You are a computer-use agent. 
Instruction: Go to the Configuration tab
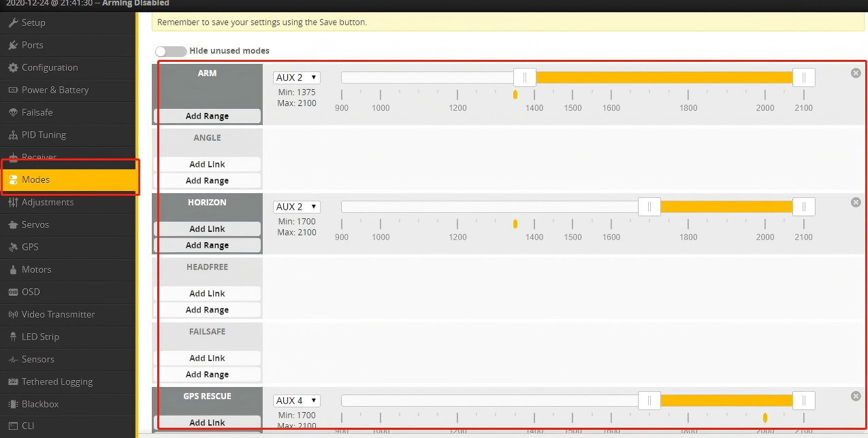pyautogui.click(x=68, y=67)
